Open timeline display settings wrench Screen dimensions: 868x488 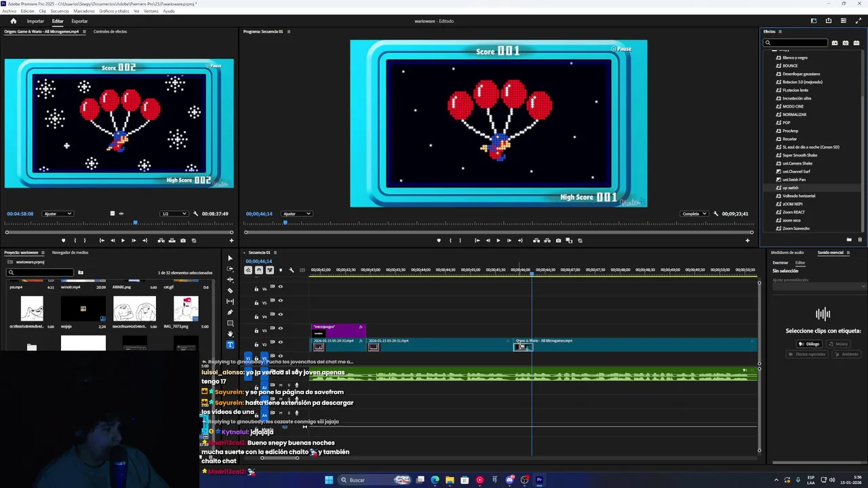click(292, 270)
